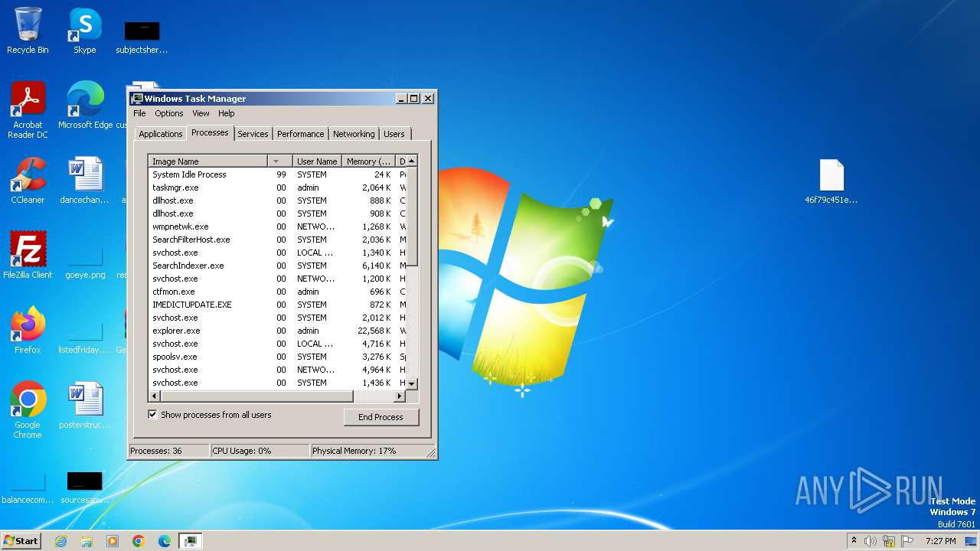The image size is (980, 551).
Task: Open File Explorer from the taskbar
Action: point(87,541)
